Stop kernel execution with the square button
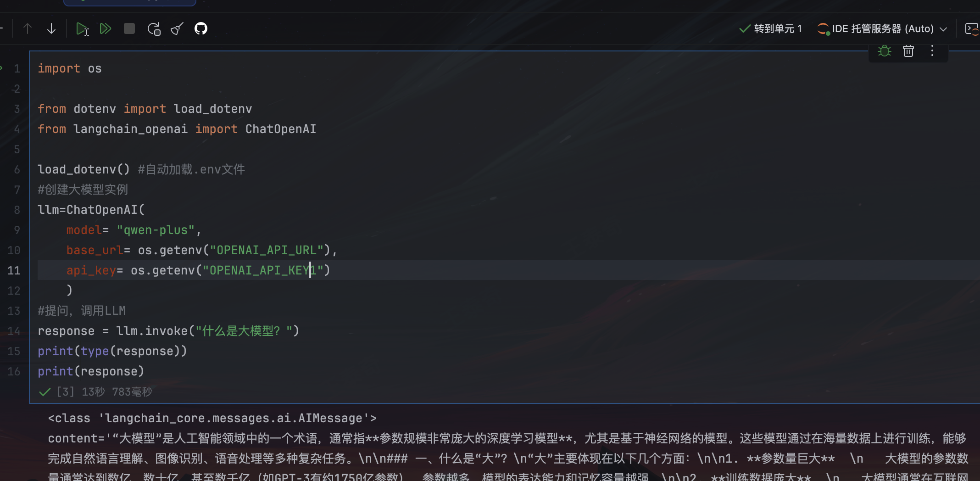The image size is (980, 481). tap(129, 28)
